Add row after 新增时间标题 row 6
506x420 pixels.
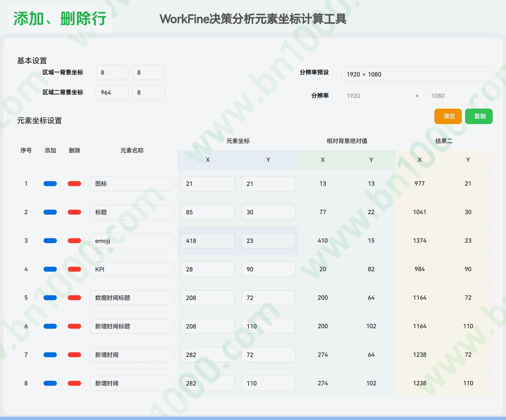(x=50, y=326)
